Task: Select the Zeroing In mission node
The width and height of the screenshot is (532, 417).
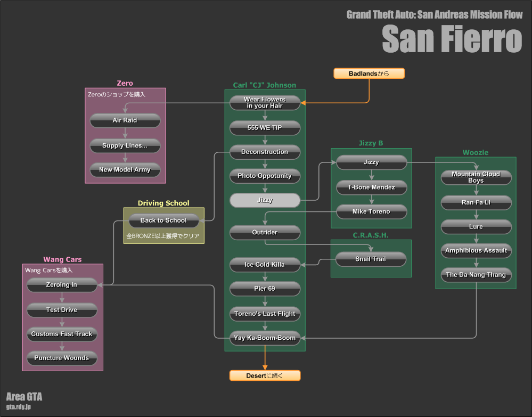Action: click(62, 285)
